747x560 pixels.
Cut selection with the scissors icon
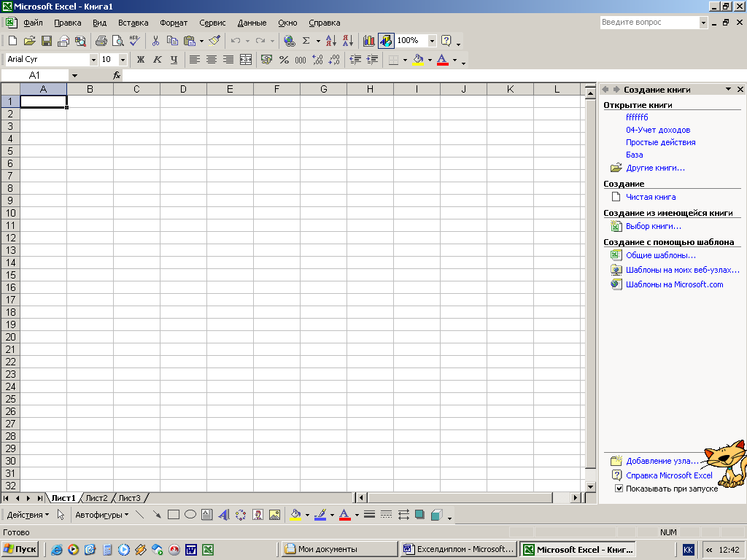tap(155, 41)
